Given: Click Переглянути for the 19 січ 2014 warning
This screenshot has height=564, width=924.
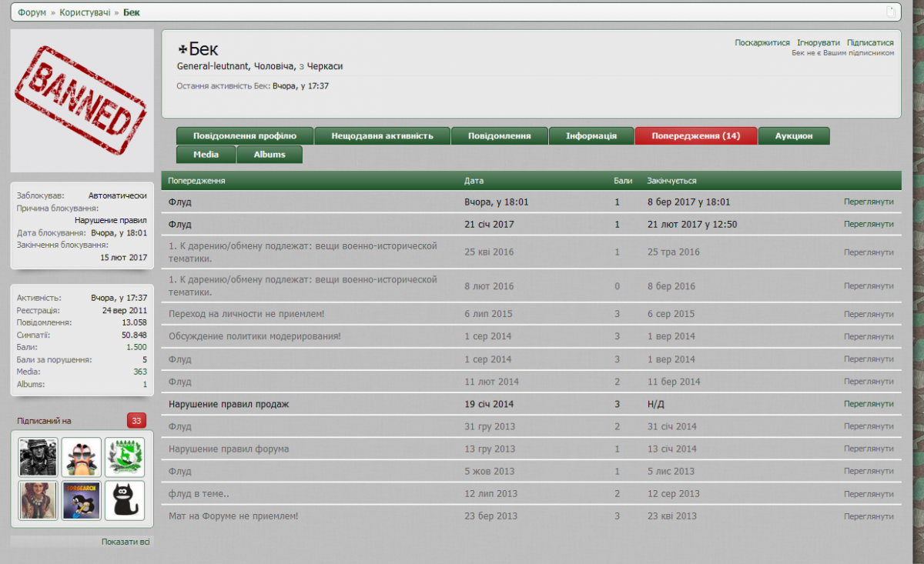Looking at the screenshot, I should point(868,404).
